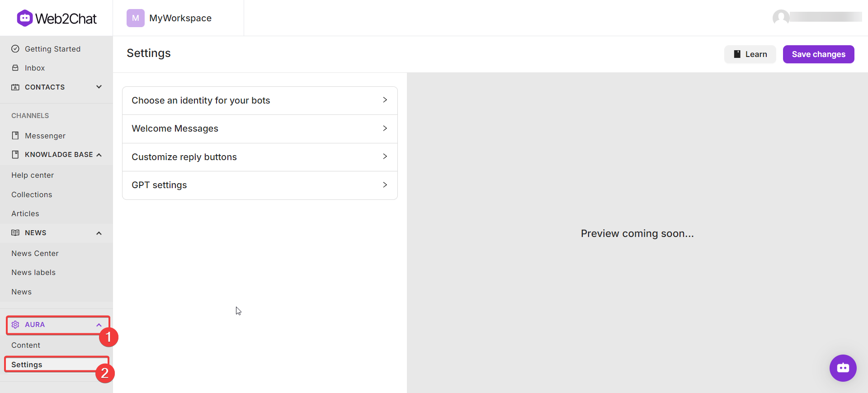Open Getting Started page
868x393 pixels.
coord(52,49)
